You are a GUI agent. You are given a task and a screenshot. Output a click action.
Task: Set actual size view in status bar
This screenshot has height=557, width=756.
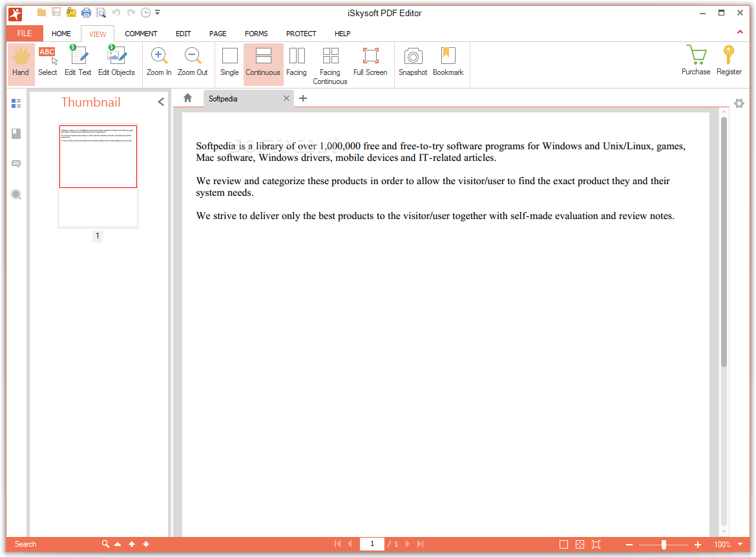pos(563,545)
